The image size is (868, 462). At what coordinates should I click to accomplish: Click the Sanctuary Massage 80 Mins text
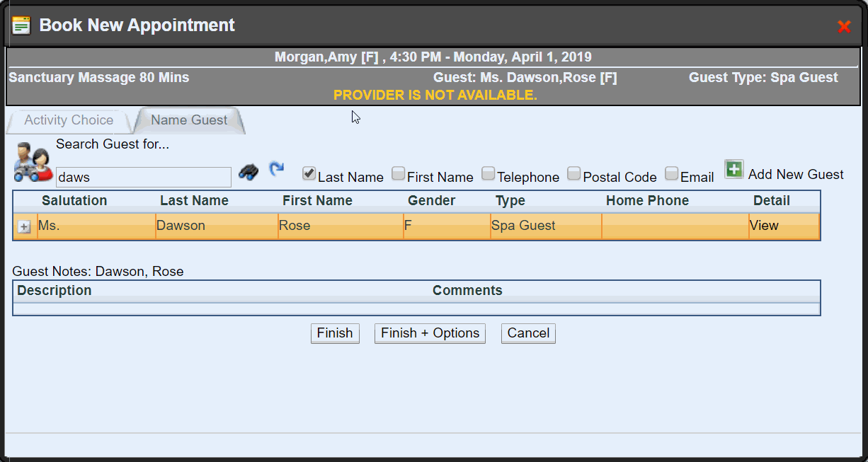[99, 78]
